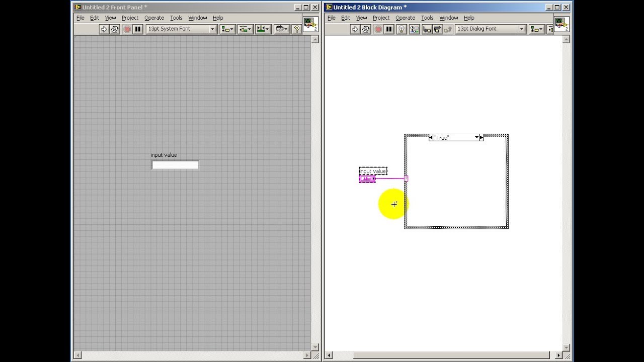
Task: Minimize the Block Diagram window
Action: coord(549,7)
